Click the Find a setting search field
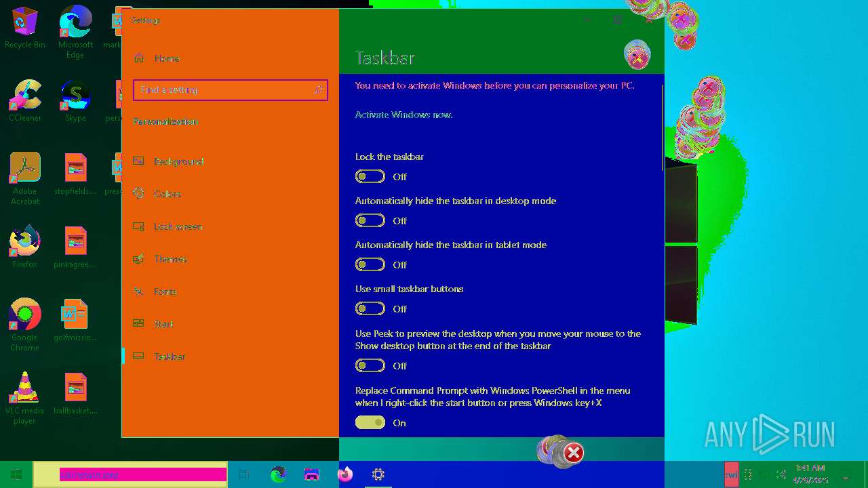The image size is (868, 488). click(231, 89)
